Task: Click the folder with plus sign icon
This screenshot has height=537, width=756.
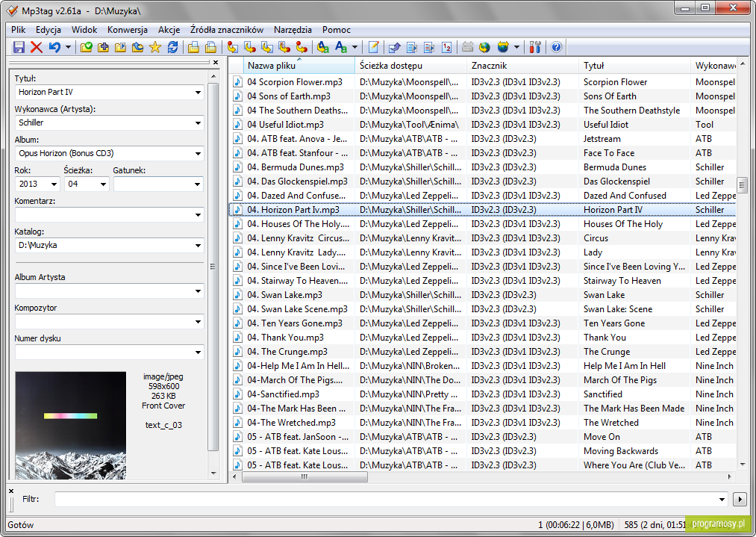Action: coord(103,47)
